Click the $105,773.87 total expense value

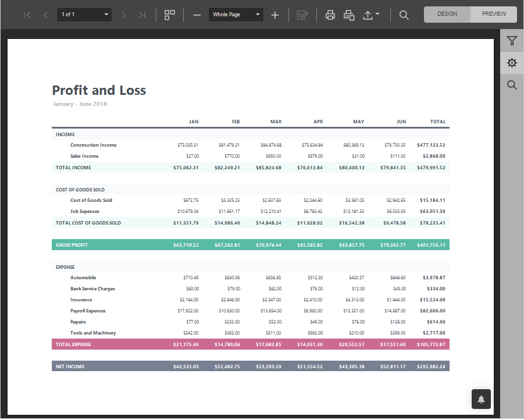tap(431, 344)
